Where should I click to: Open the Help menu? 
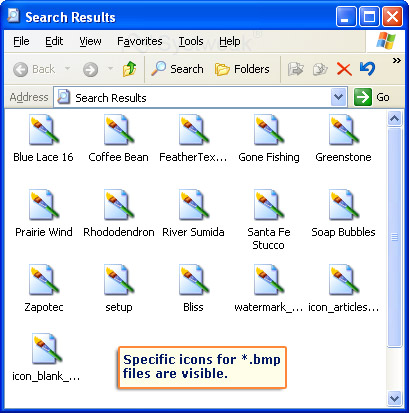pos(230,41)
